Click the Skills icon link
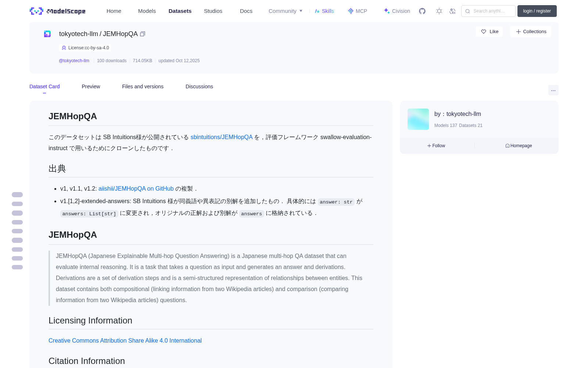Screen dimensions: 588x368 [x=324, y=11]
